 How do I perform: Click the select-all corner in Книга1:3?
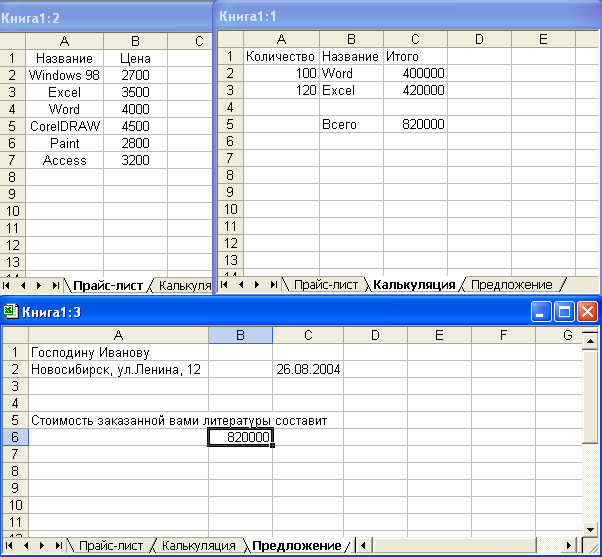click(x=15, y=335)
